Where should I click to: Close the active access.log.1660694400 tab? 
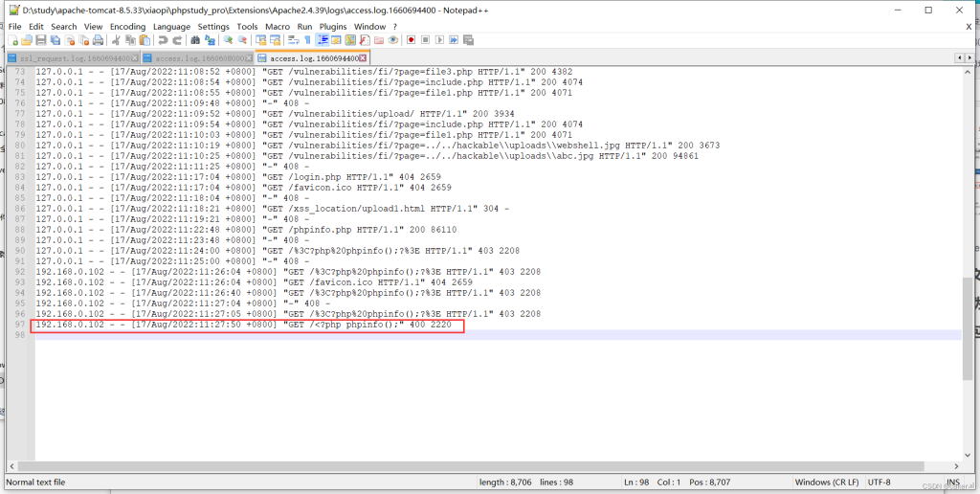363,58
